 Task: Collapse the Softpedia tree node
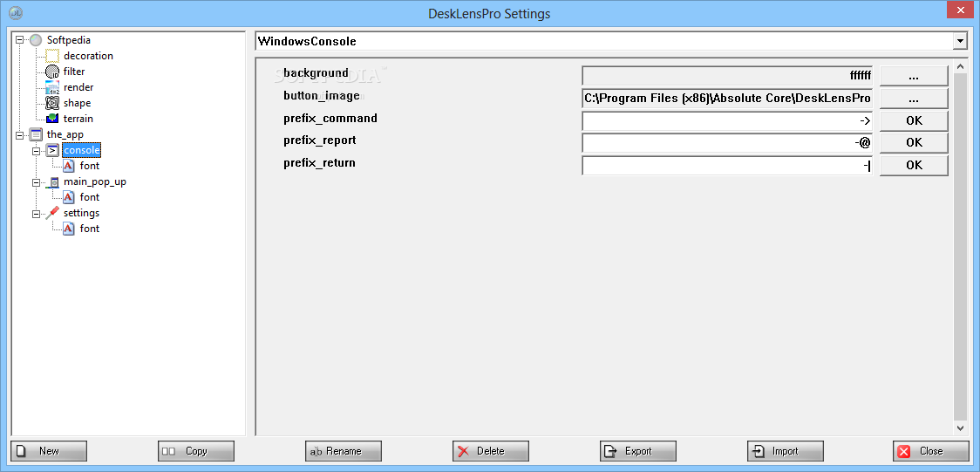(20, 40)
